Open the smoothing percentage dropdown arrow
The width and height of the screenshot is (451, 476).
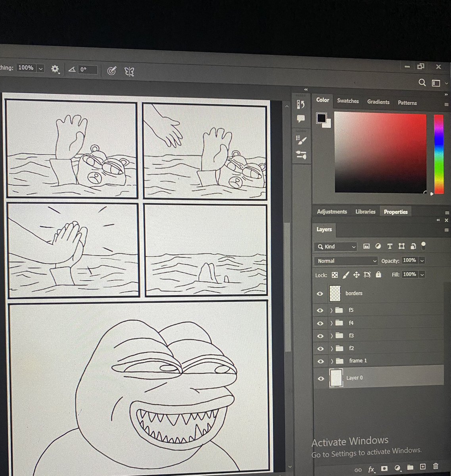pos(40,68)
